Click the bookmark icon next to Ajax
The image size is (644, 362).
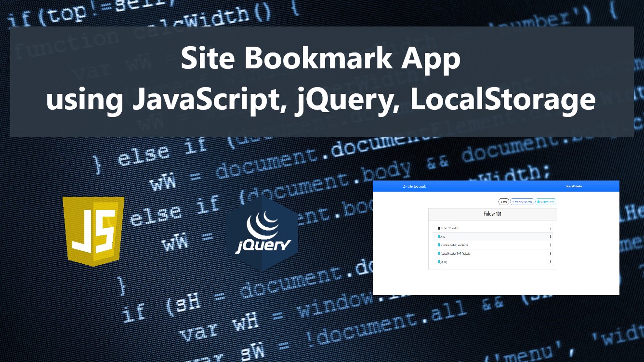coord(439,237)
